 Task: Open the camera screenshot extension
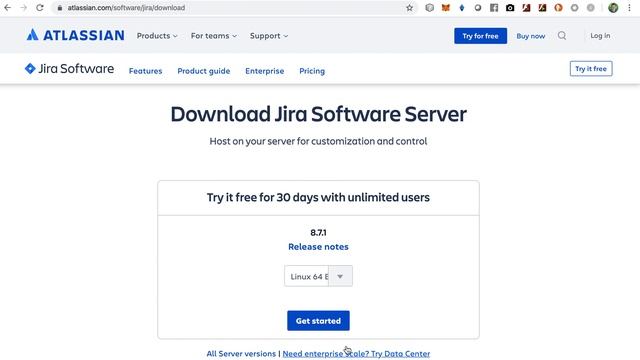point(510,8)
